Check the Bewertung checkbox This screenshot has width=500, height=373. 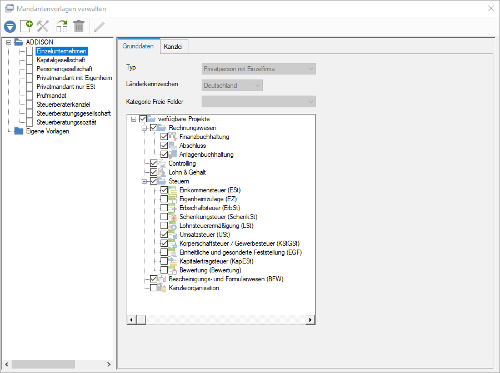[x=164, y=270]
